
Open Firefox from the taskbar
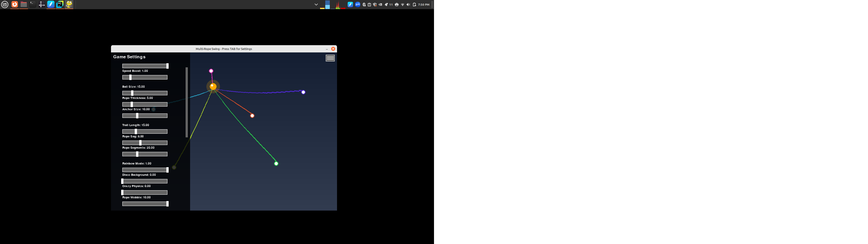[14, 4]
